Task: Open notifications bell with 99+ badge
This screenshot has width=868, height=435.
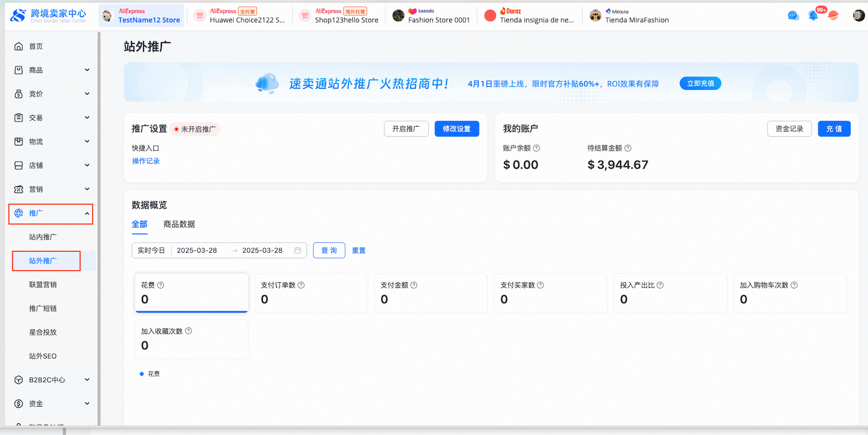Action: (x=813, y=16)
